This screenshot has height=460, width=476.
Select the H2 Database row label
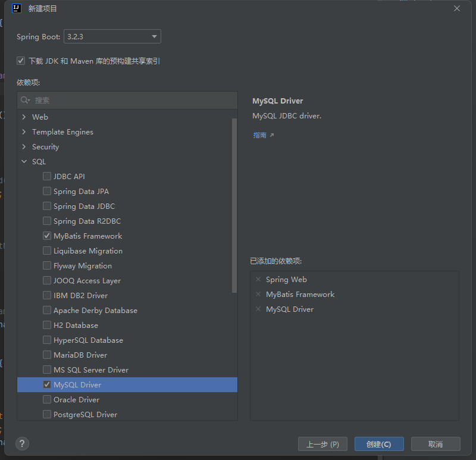pos(76,325)
